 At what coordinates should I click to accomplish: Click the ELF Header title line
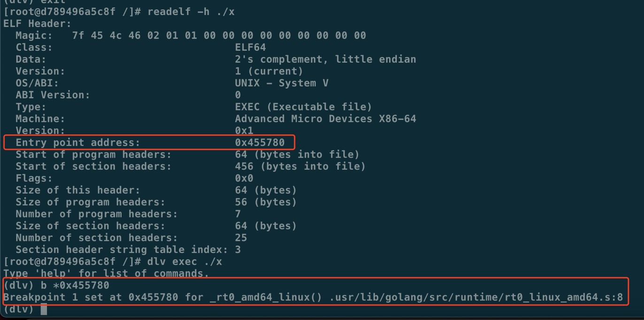coord(38,23)
